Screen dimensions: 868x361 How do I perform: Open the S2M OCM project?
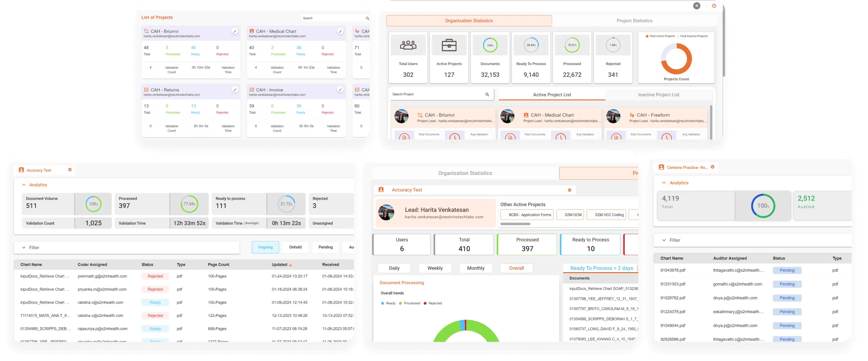(570, 215)
